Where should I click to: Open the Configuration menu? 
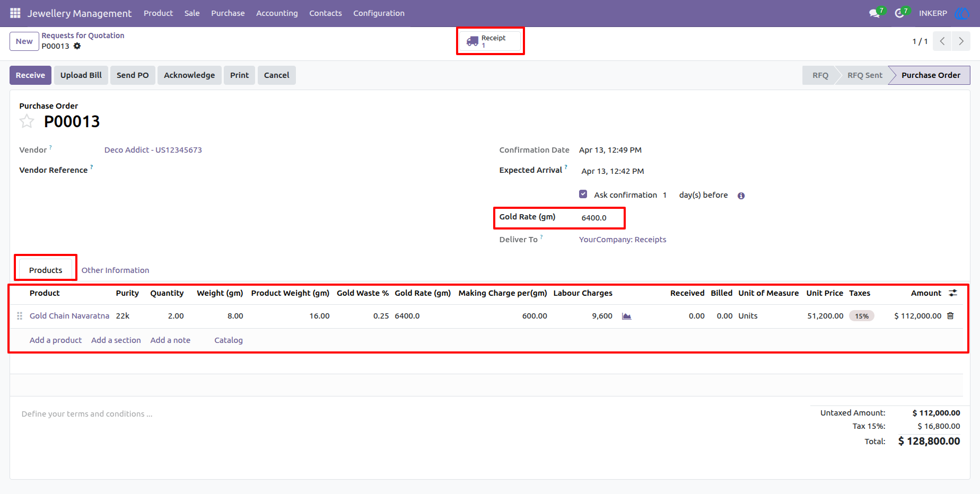(x=379, y=13)
